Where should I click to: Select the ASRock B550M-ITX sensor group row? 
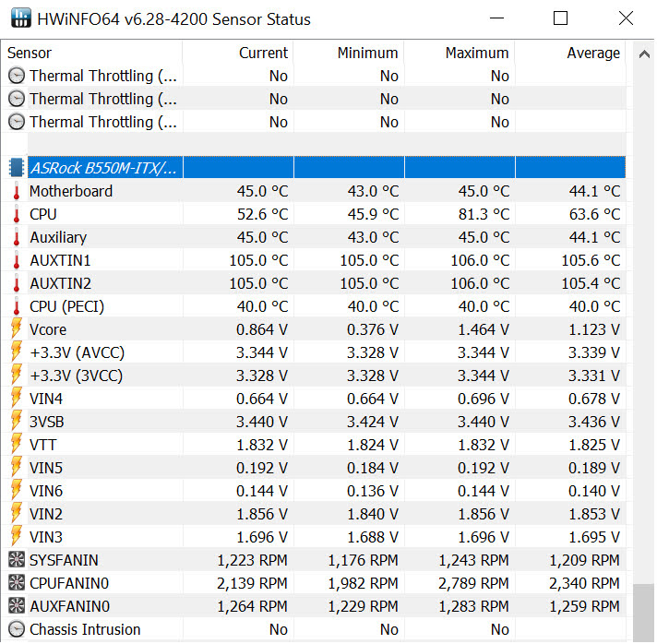click(x=103, y=168)
